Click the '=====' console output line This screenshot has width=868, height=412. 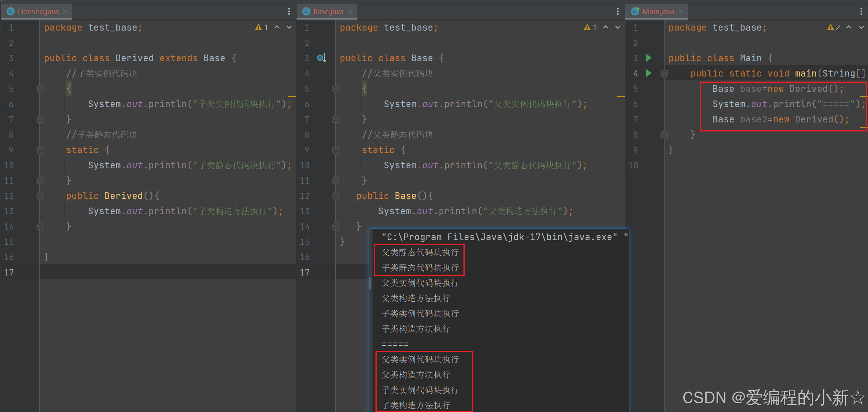coord(395,344)
